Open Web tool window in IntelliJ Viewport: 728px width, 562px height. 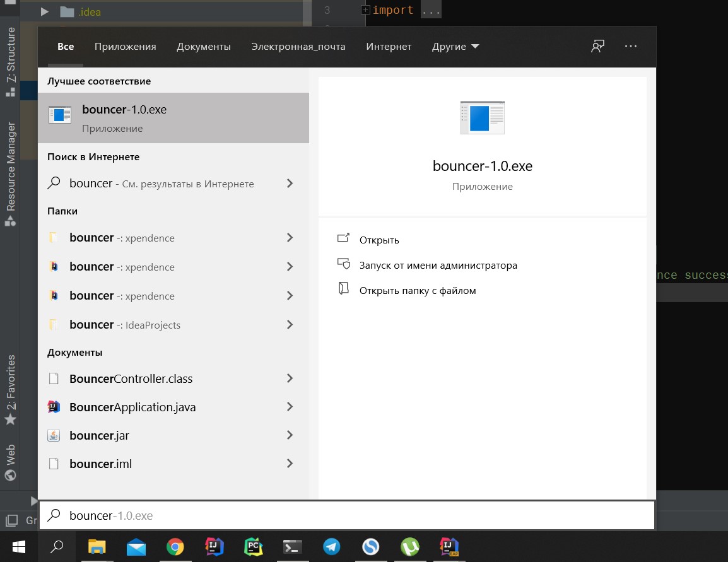pos(10,462)
